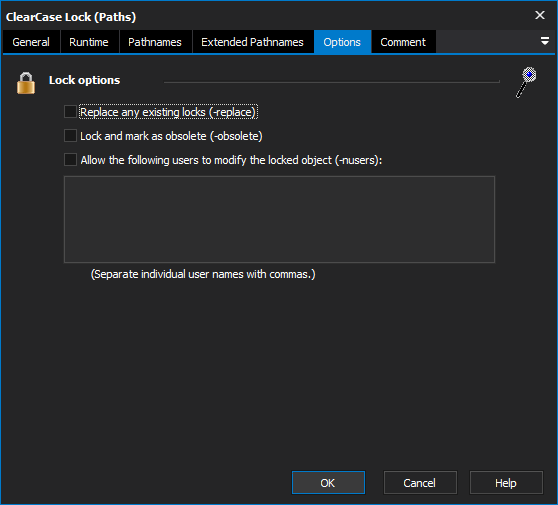Open Help for this action
This screenshot has width=558, height=505.
click(x=506, y=483)
